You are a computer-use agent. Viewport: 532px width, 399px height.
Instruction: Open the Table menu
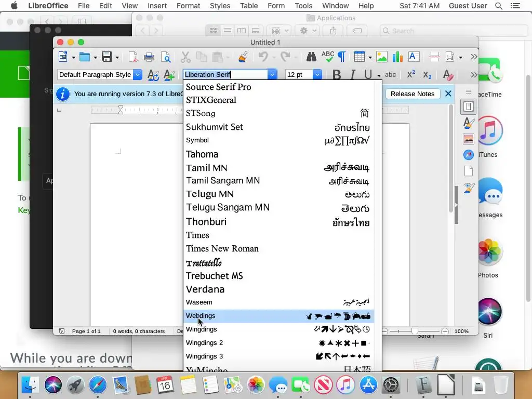click(x=249, y=6)
